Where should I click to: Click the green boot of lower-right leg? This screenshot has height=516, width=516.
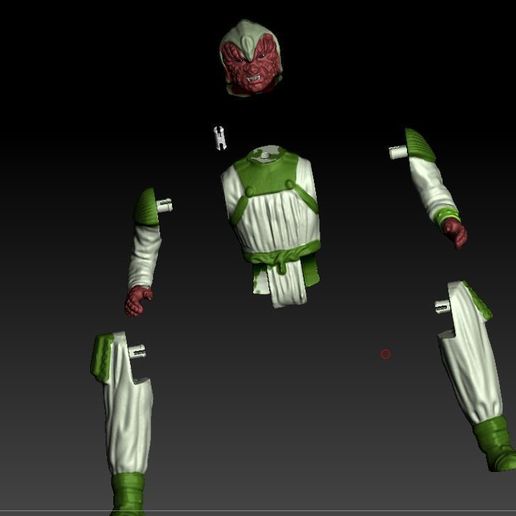(496, 445)
